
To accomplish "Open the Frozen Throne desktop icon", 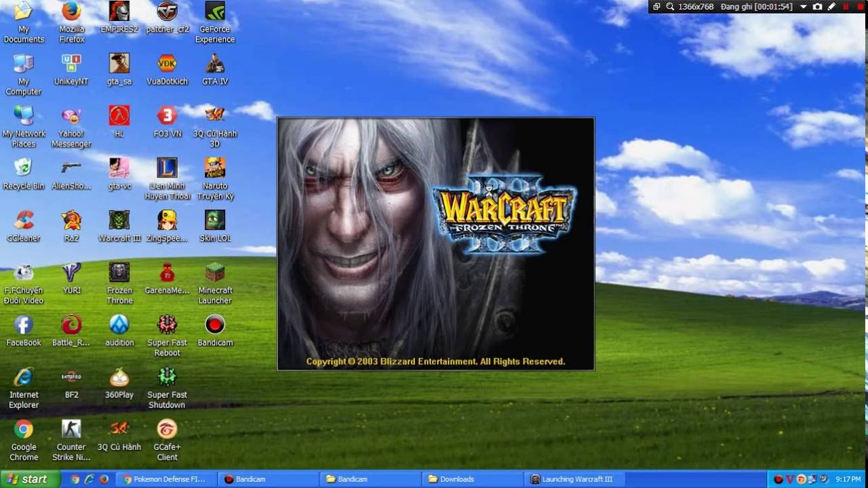I will tap(119, 283).
